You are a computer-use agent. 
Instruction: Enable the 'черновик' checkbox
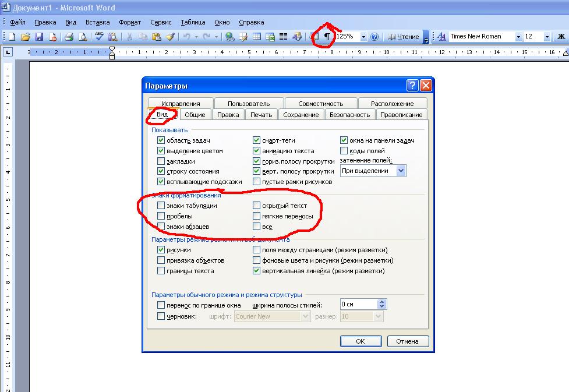(161, 316)
